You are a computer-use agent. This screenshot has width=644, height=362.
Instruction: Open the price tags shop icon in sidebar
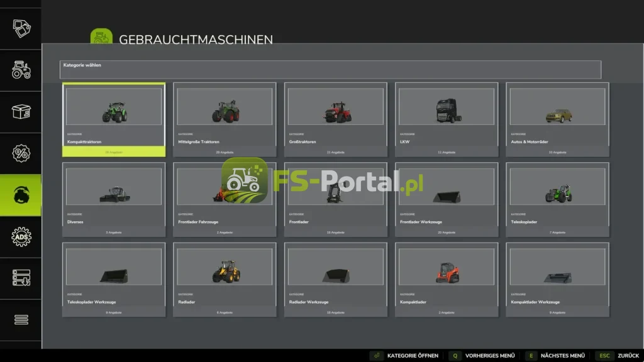tap(21, 28)
